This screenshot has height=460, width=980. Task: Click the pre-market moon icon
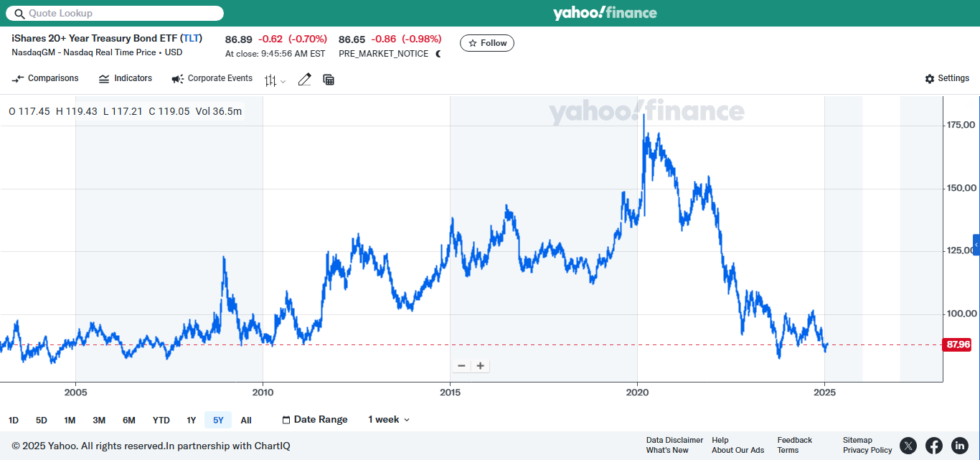tap(438, 54)
